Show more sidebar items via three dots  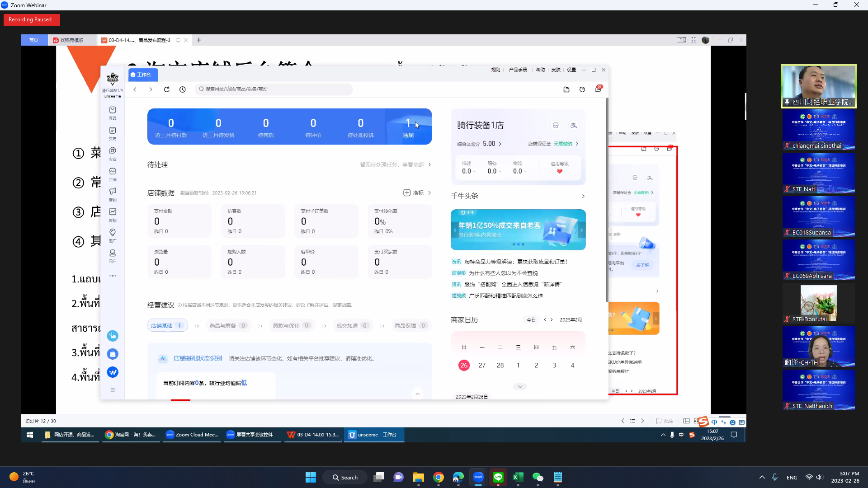click(113, 276)
